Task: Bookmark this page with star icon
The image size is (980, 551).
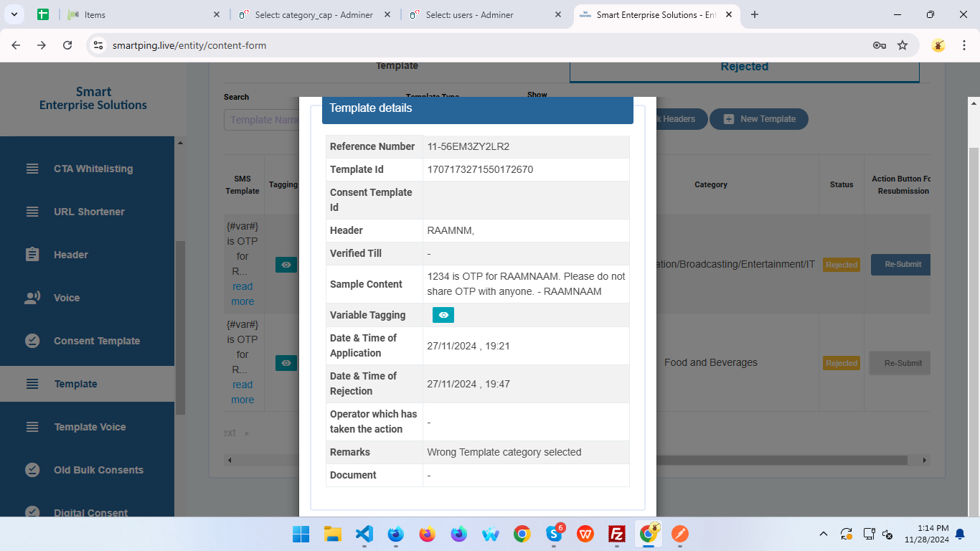Action: pyautogui.click(x=903, y=45)
